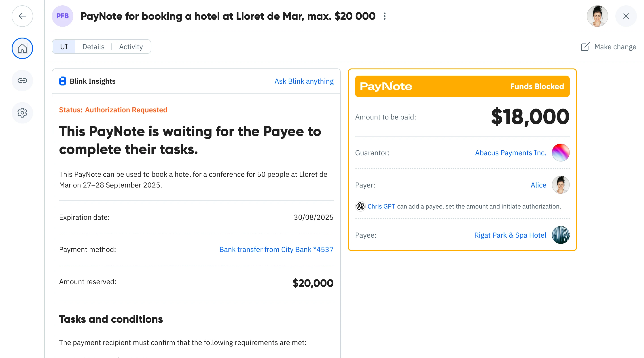Click the PFB badge avatar
Image resolution: width=644 pixels, height=358 pixels.
[63, 16]
